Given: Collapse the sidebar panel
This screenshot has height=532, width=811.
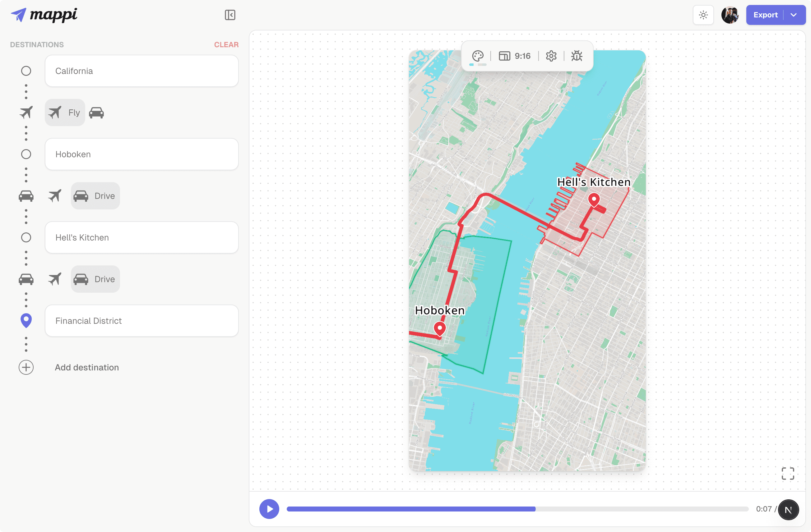Looking at the screenshot, I should [x=230, y=15].
